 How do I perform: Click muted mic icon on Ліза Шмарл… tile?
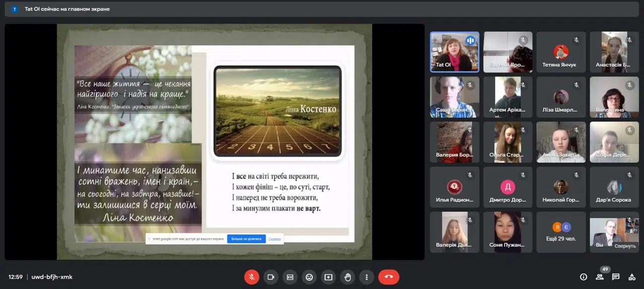click(577, 85)
